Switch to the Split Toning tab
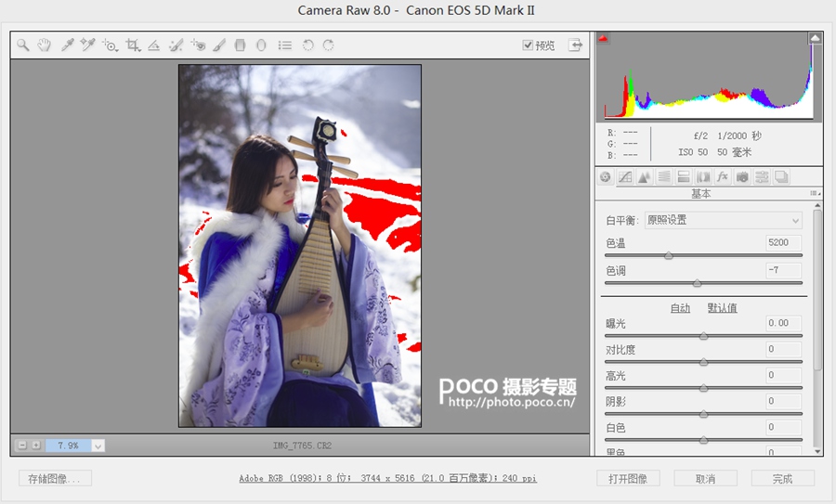Screen dimensions: 836x504 [x=683, y=177]
